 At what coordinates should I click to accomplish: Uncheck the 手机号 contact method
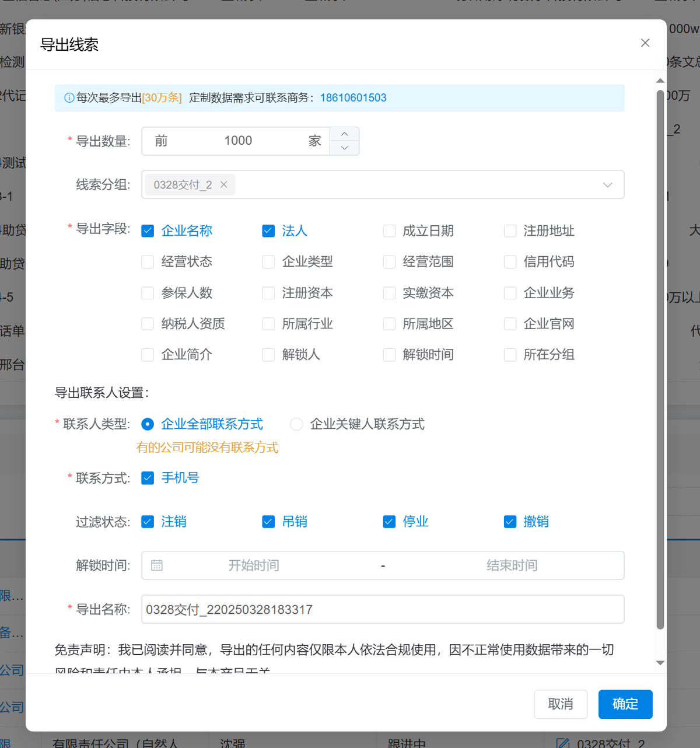click(x=148, y=478)
